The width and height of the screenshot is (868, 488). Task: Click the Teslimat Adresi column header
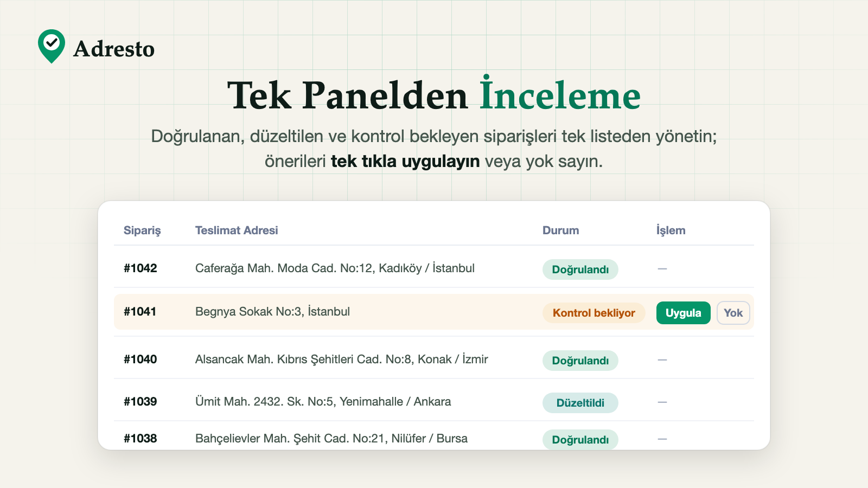point(237,230)
